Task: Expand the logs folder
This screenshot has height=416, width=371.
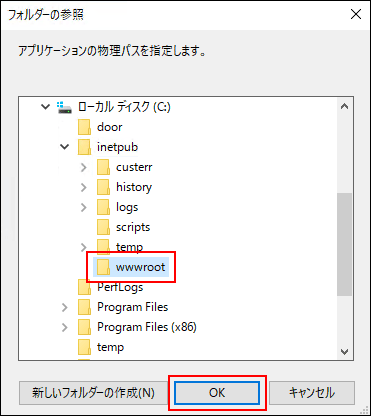Action: 84,207
